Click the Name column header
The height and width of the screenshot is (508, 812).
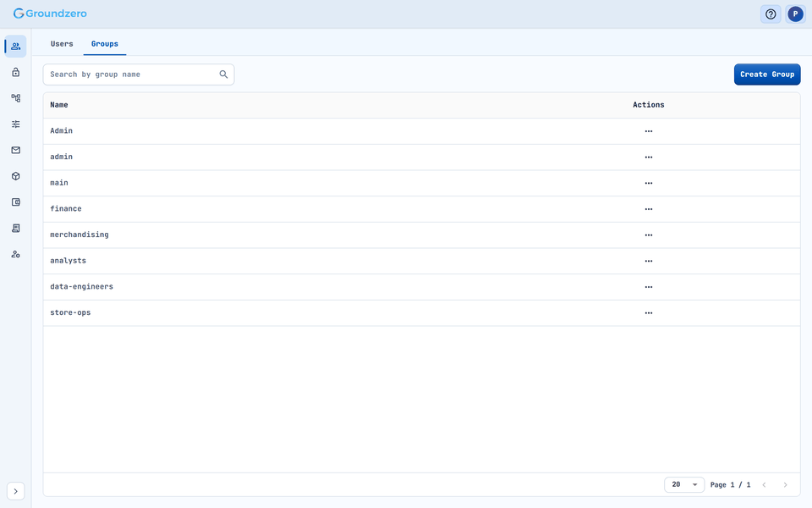pyautogui.click(x=59, y=105)
